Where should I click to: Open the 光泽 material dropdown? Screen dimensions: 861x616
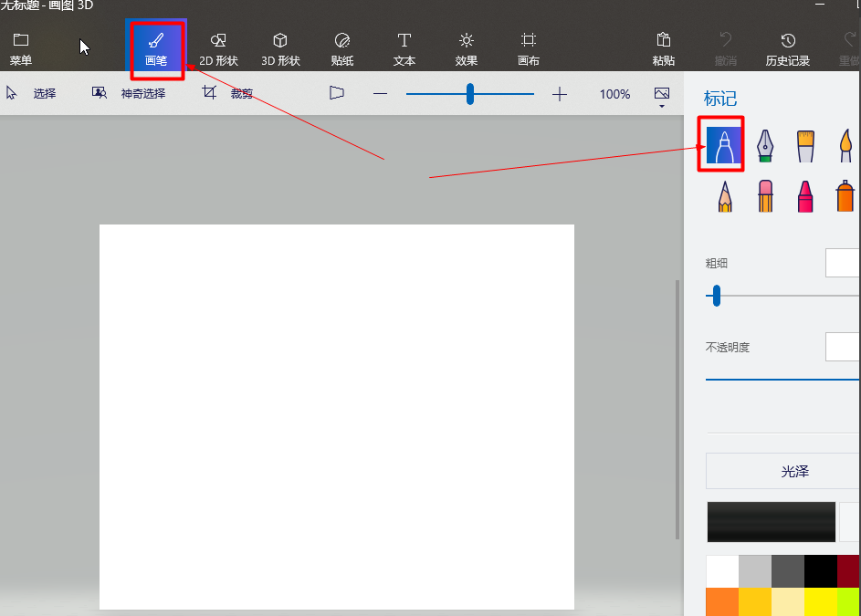click(x=783, y=471)
